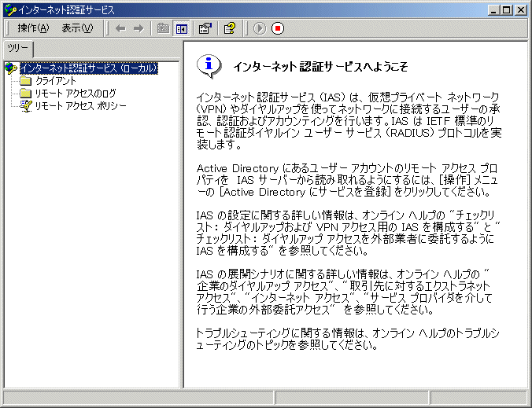This screenshot has height=408, width=532.
Task: Close the インターネット認証サービス window
Action: (521, 10)
